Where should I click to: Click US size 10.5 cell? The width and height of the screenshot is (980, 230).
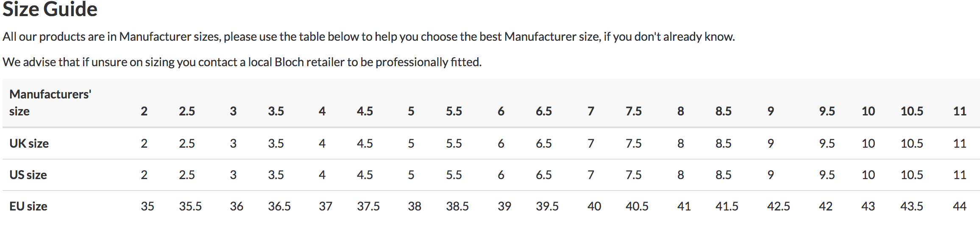pyautogui.click(x=912, y=175)
